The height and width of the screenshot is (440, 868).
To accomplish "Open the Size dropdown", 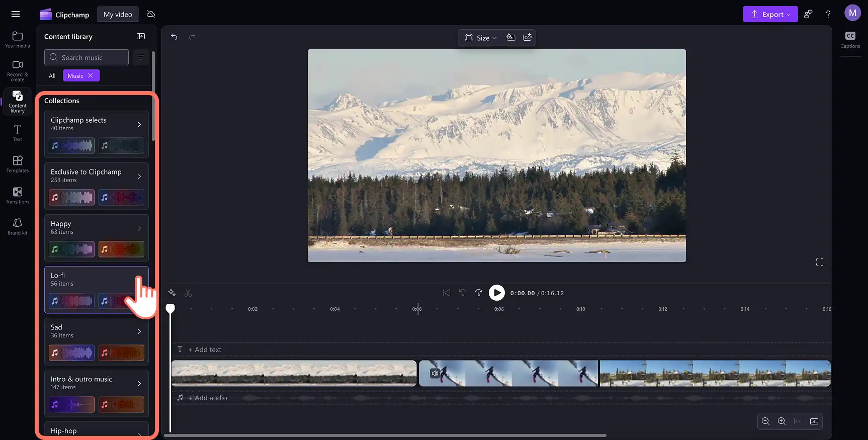I will pyautogui.click(x=481, y=38).
